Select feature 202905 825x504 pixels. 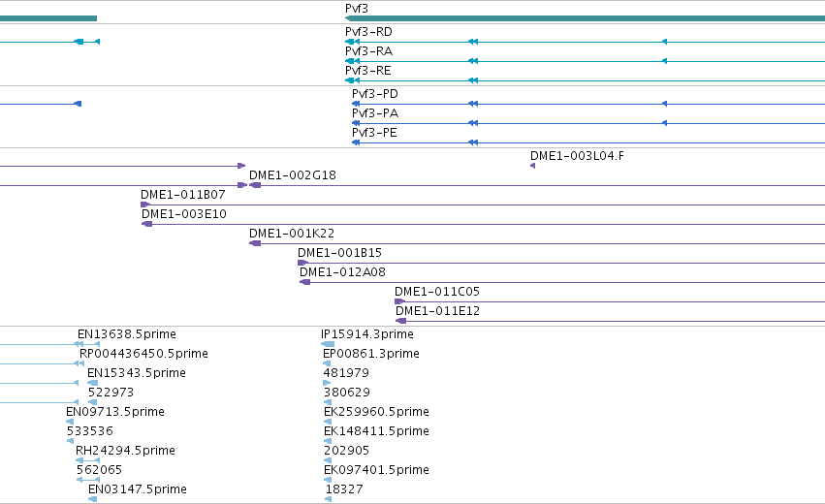pos(346,451)
